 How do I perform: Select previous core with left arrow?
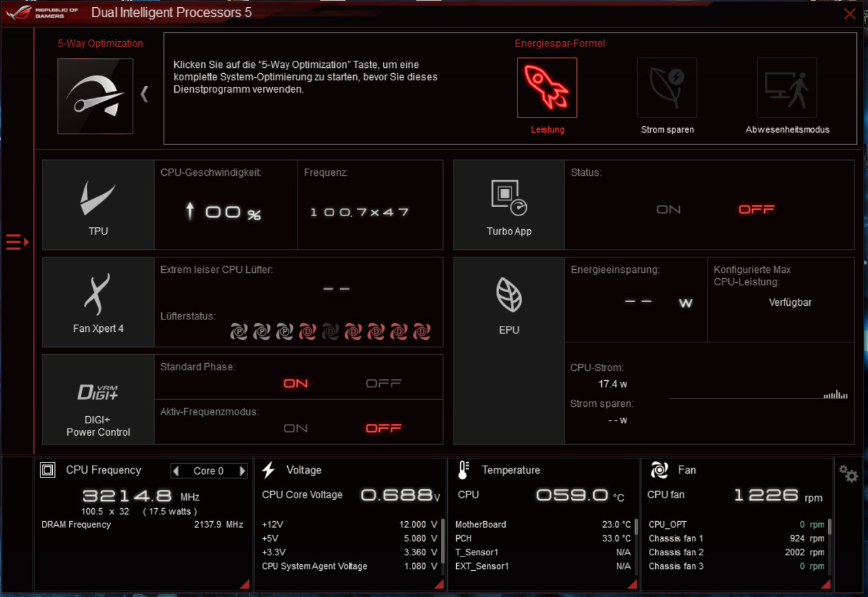click(176, 471)
